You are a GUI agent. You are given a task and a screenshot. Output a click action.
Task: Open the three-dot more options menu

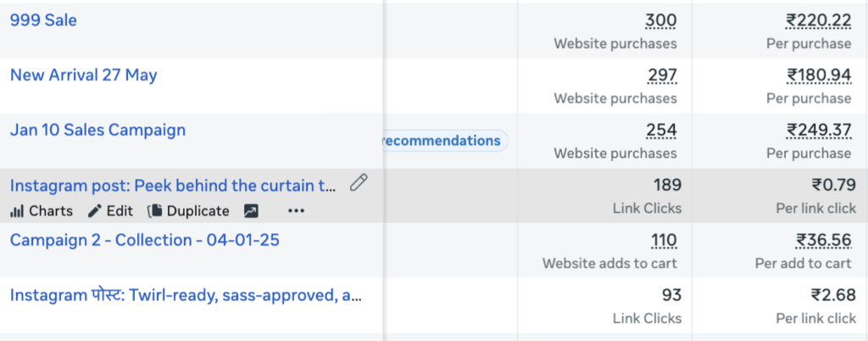click(295, 211)
